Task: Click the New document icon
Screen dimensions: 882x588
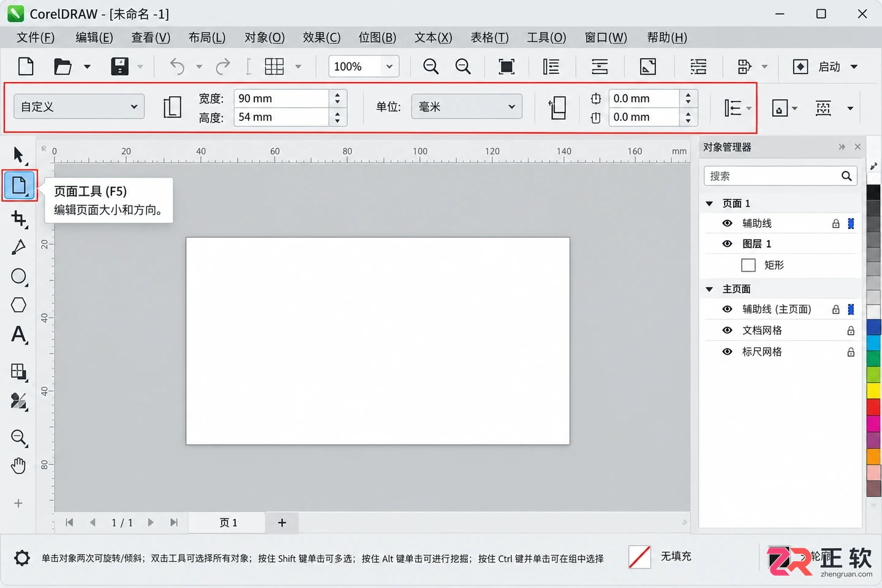Action: (26, 66)
